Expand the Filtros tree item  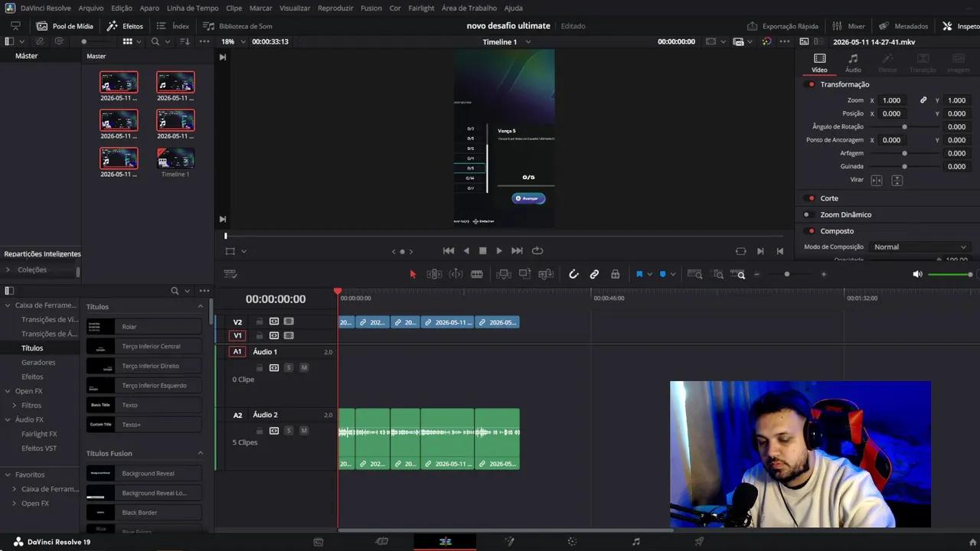tap(14, 406)
